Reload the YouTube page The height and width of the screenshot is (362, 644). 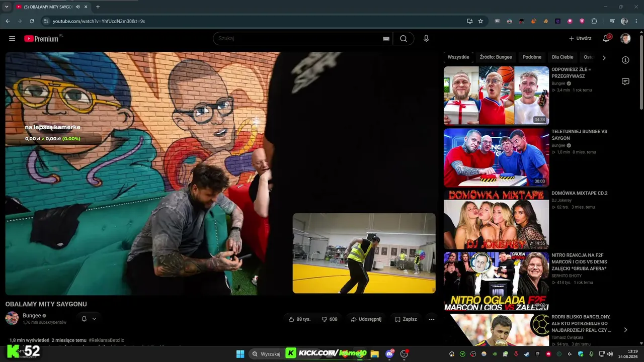[x=32, y=21]
